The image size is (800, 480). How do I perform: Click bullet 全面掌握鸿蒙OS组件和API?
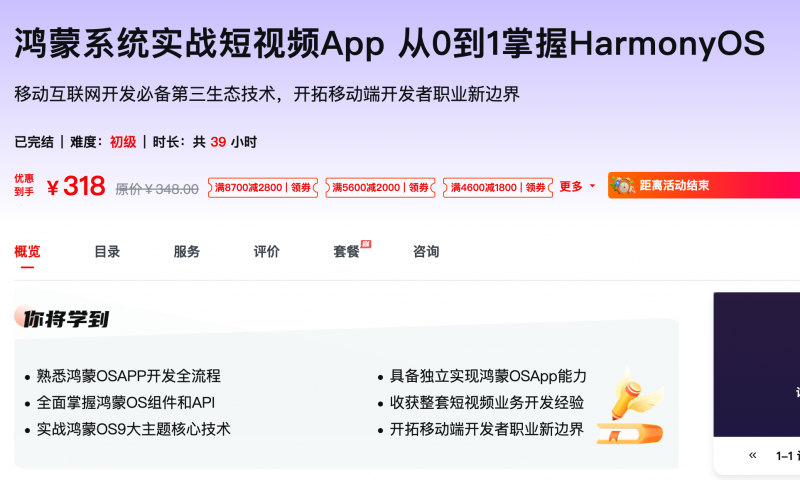[x=126, y=403]
